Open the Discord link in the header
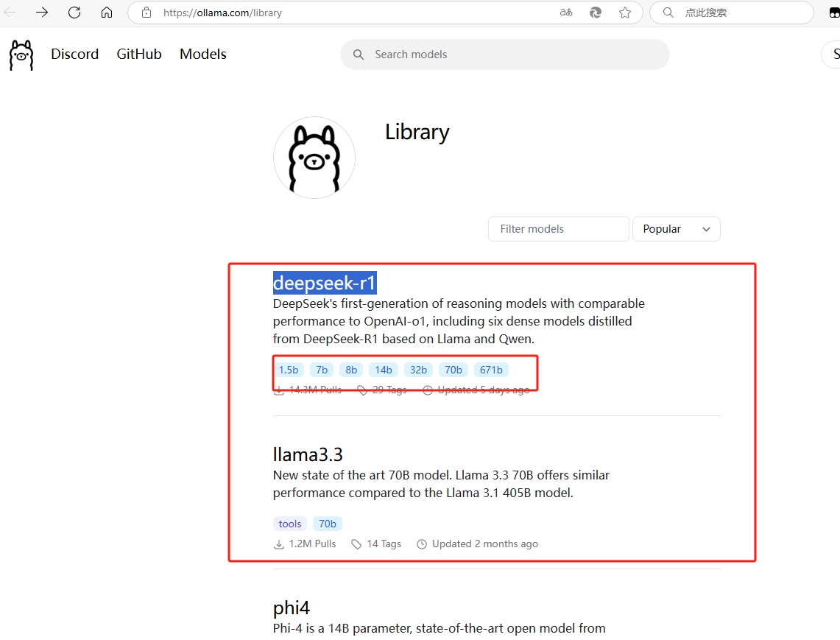Screen dimensions: 840x640 pyautogui.click(x=75, y=54)
